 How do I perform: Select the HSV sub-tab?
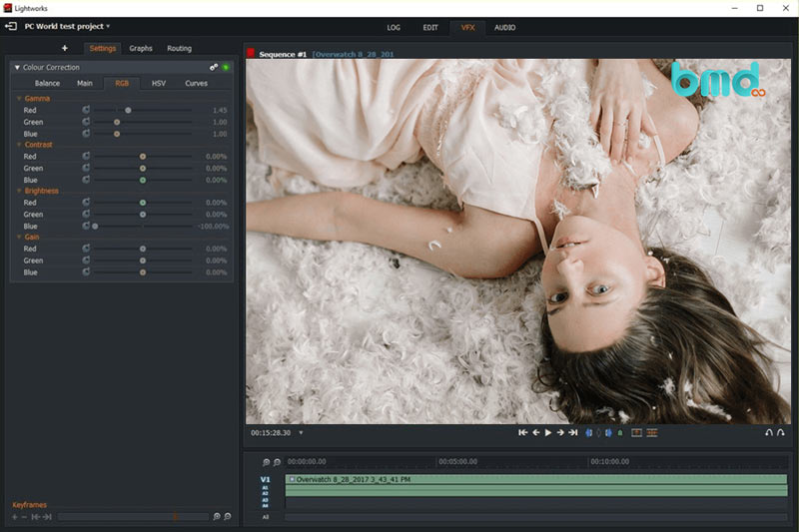point(159,83)
